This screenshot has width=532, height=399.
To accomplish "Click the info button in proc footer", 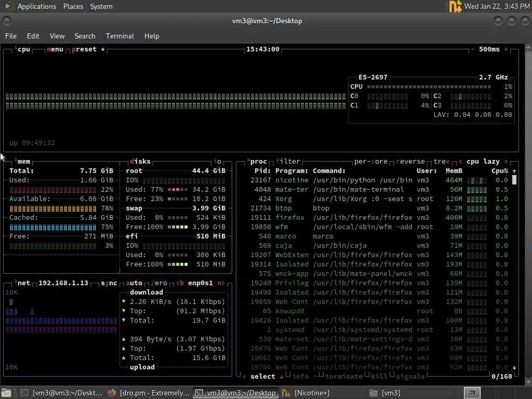I will point(300,377).
